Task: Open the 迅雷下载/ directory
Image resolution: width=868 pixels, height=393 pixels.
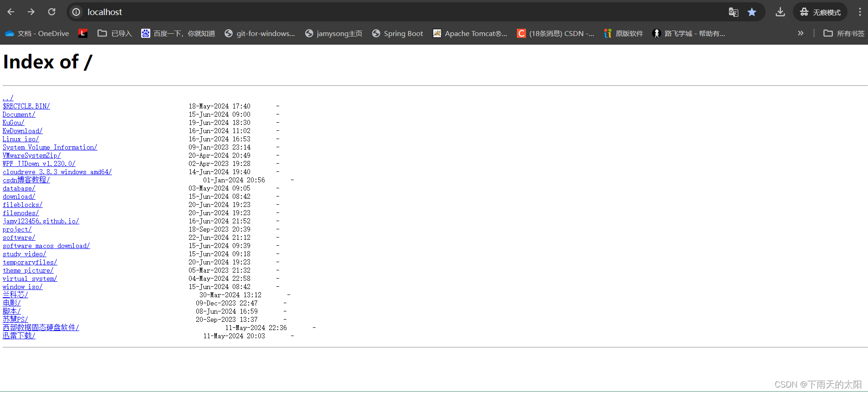Action: click(19, 336)
